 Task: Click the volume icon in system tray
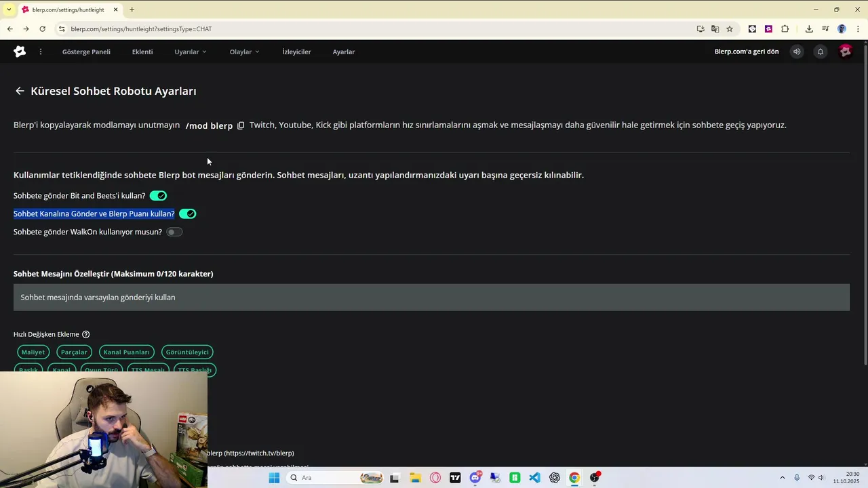click(821, 478)
